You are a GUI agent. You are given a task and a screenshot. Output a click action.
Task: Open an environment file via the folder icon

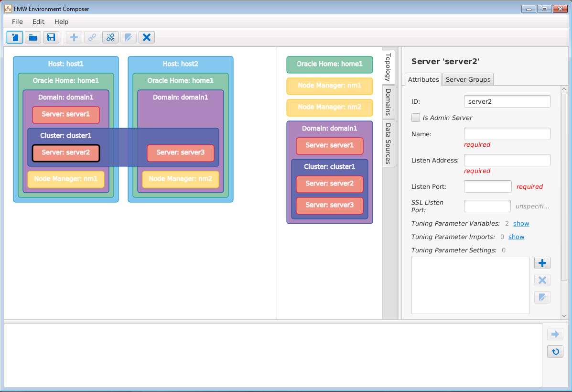pyautogui.click(x=33, y=37)
